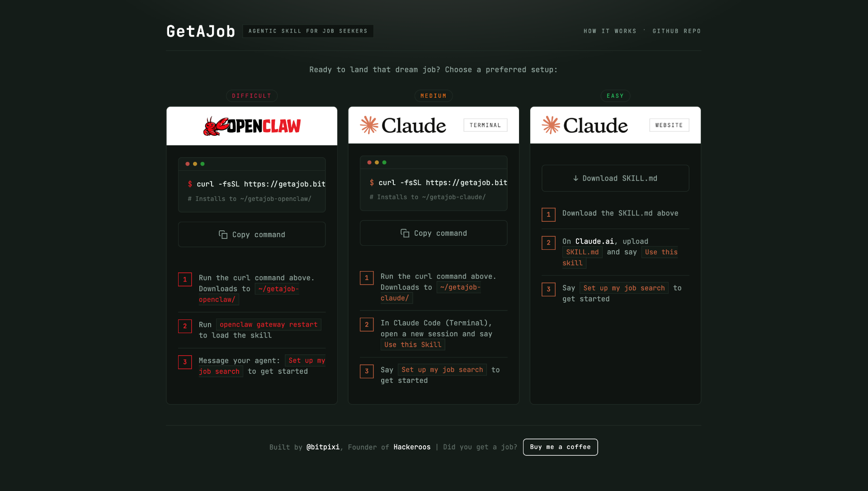
Task: Click the 'openclaw gateway restart' code snippet
Action: point(269,324)
